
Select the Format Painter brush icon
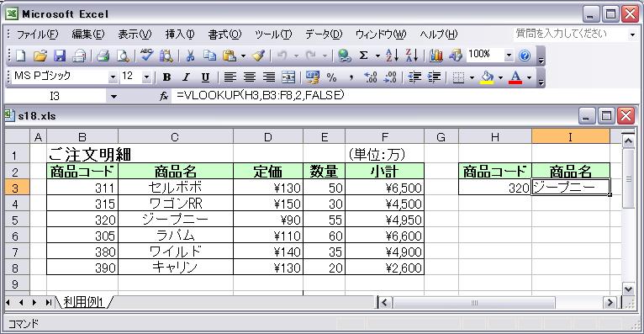click(x=259, y=56)
